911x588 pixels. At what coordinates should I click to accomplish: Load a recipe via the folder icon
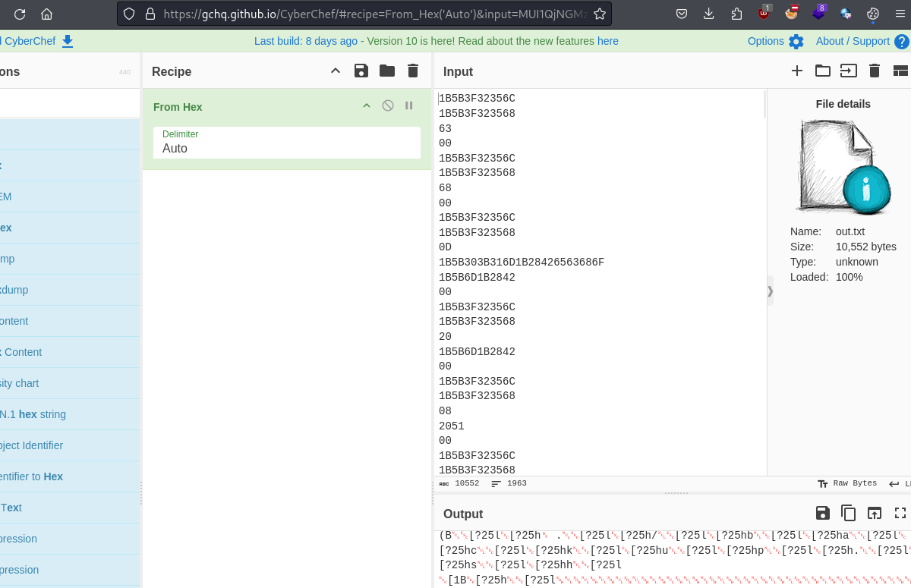click(x=387, y=71)
